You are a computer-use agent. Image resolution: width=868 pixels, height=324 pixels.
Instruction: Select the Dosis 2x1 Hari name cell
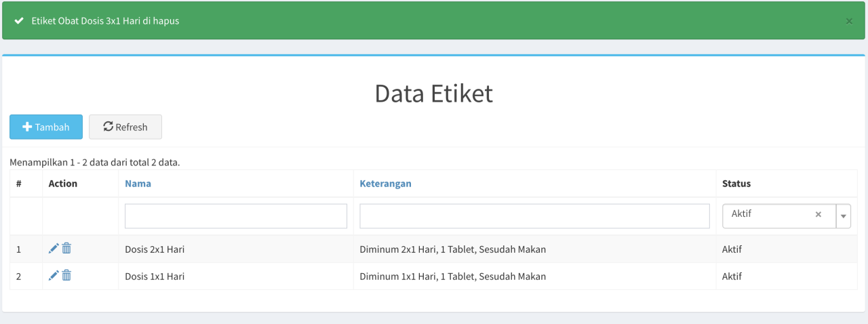155,249
